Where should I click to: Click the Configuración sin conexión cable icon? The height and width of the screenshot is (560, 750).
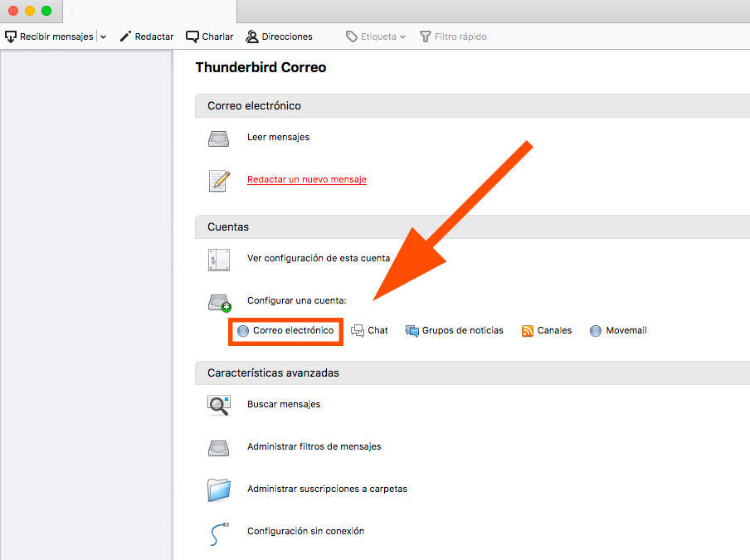(x=218, y=531)
